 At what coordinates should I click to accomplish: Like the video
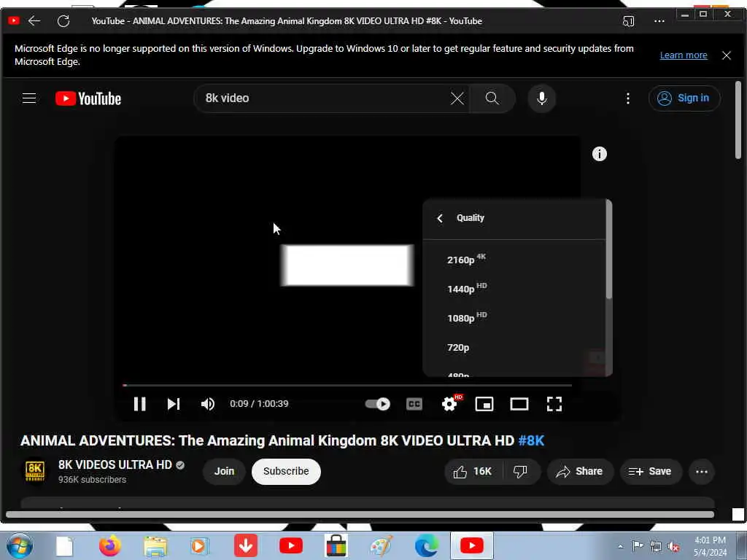[473, 472]
